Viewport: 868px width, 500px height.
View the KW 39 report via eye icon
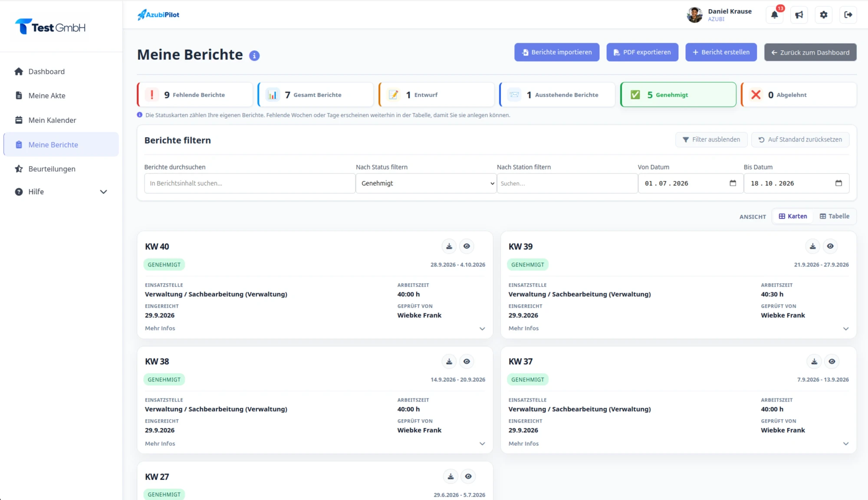pos(830,246)
